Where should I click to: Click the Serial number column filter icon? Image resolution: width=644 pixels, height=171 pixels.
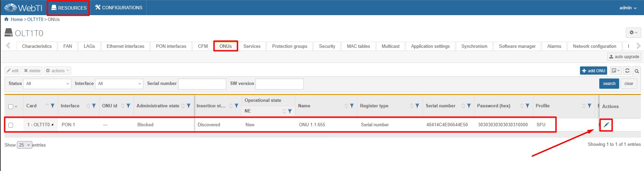pyautogui.click(x=469, y=106)
